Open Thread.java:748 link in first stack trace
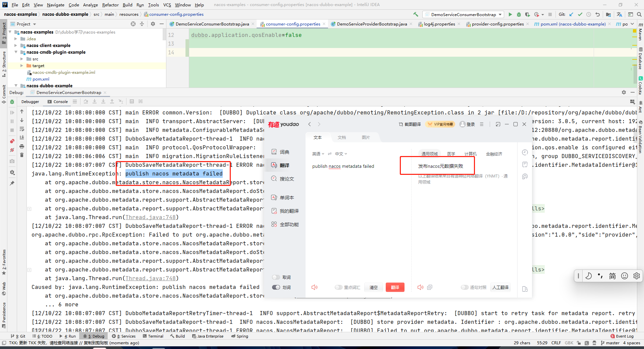 pyautogui.click(x=150, y=217)
